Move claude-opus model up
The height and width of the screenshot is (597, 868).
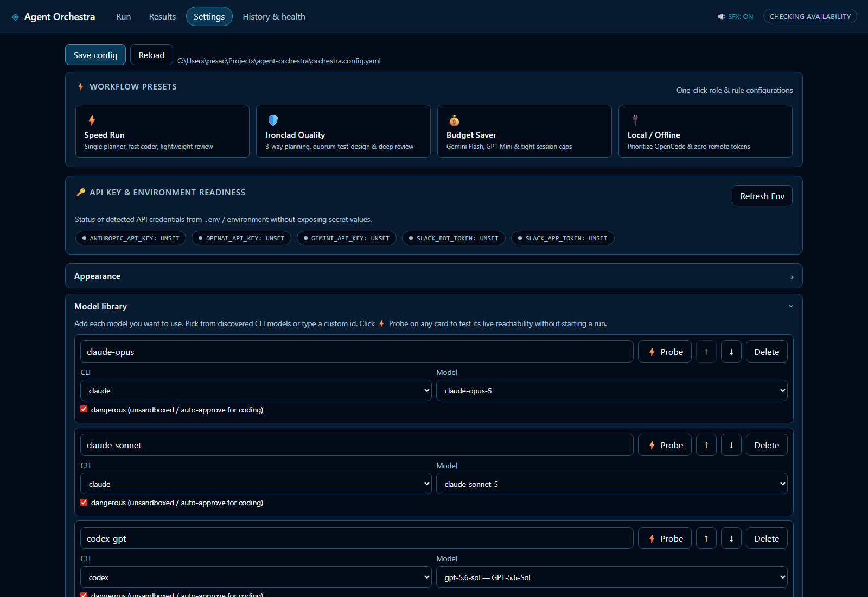tap(706, 352)
